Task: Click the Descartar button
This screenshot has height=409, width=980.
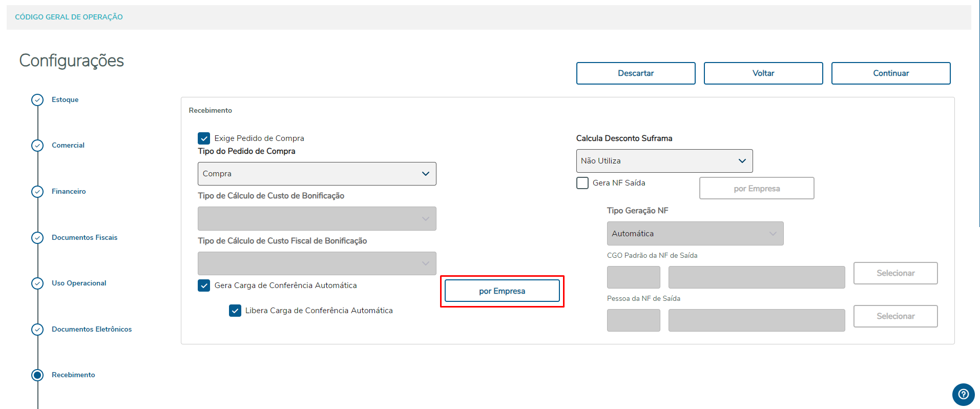Action: tap(635, 73)
